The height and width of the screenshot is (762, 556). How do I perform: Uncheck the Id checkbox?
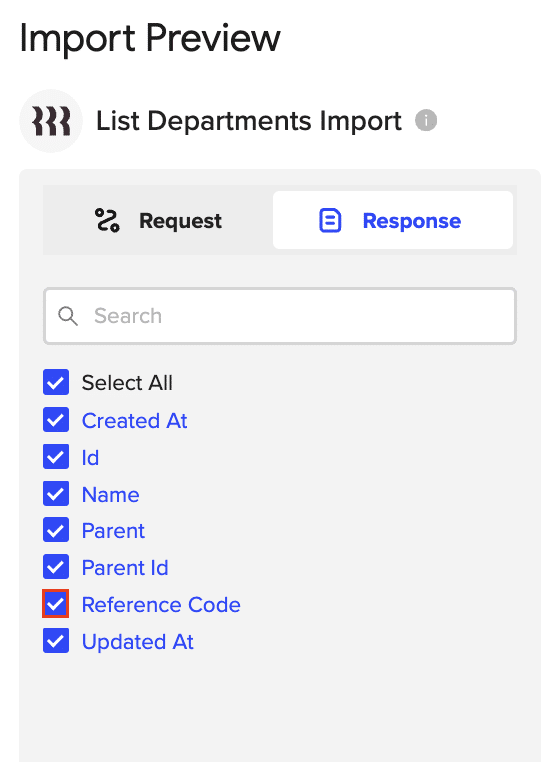(x=56, y=456)
